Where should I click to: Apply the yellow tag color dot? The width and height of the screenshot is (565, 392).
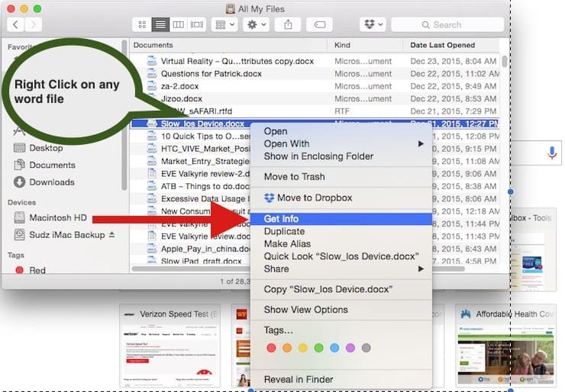pos(303,348)
